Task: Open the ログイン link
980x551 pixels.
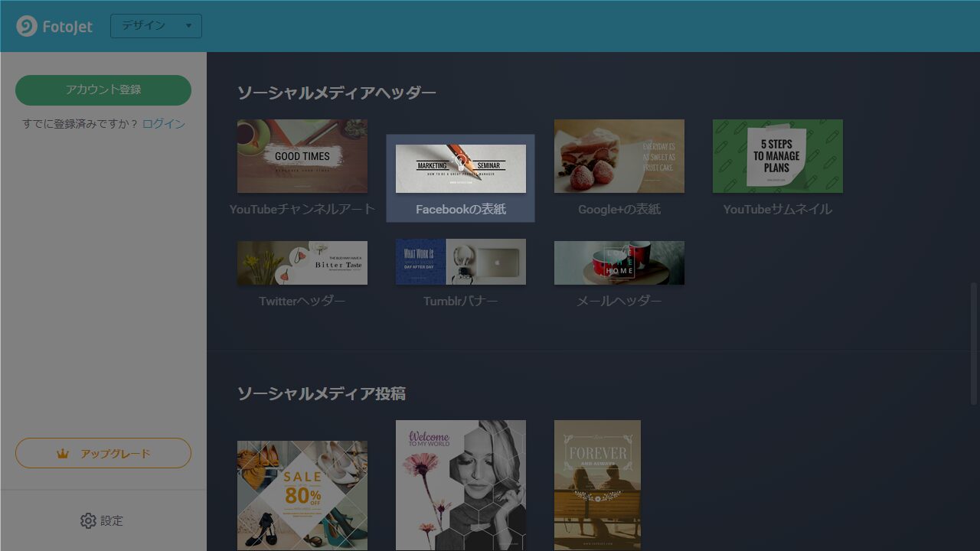Action: [x=164, y=124]
